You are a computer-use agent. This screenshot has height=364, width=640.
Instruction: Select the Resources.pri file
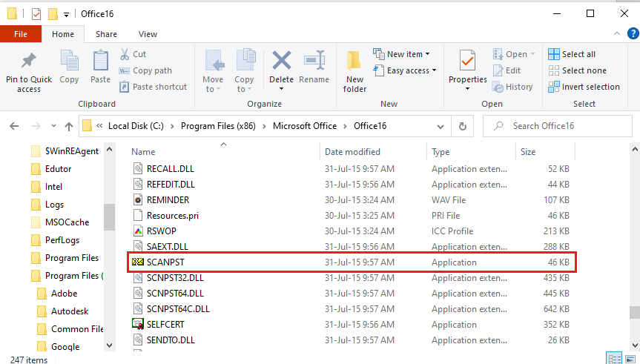click(352, 216)
